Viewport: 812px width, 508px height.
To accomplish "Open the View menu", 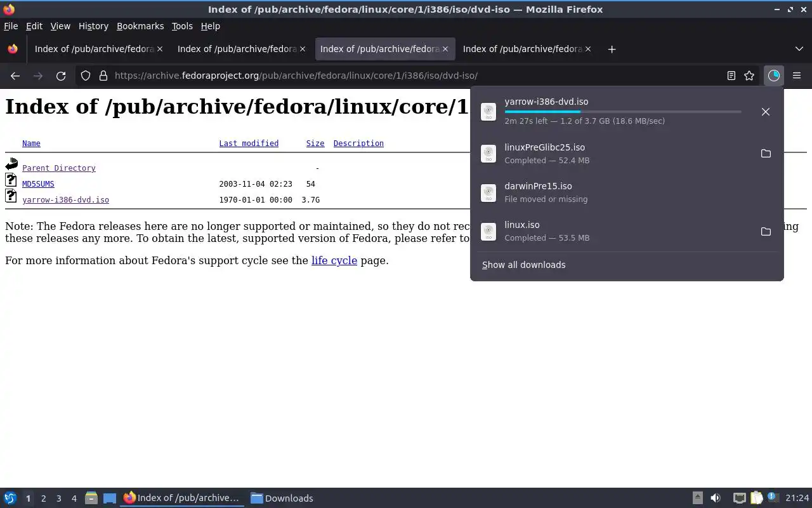I will pos(60,26).
